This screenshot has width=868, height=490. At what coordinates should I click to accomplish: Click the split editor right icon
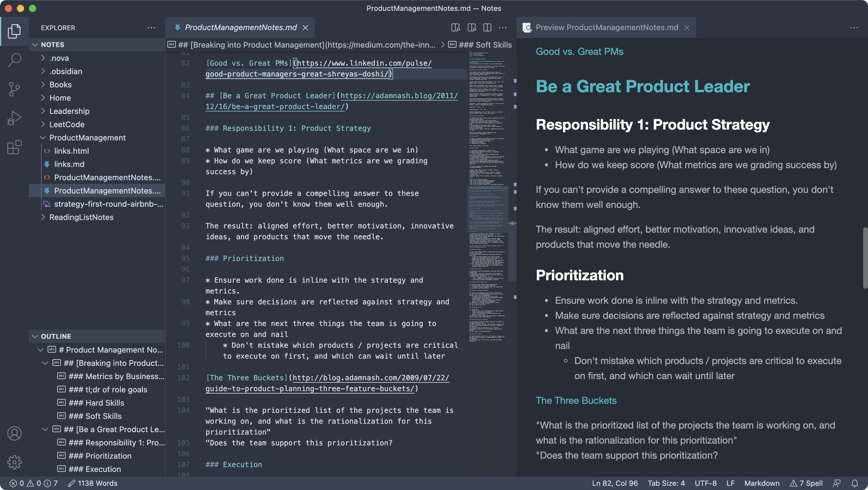[x=487, y=28]
